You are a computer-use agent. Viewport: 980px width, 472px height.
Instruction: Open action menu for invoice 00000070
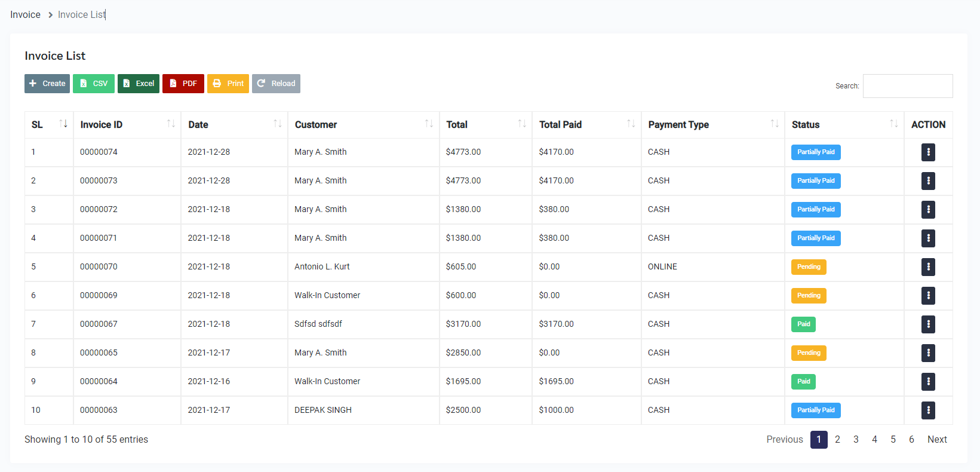point(928,267)
